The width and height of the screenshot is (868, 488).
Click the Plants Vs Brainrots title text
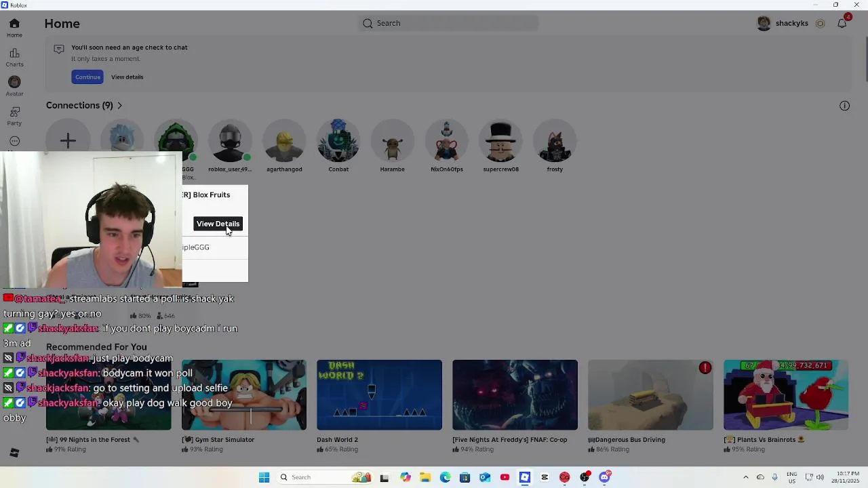pyautogui.click(x=764, y=440)
